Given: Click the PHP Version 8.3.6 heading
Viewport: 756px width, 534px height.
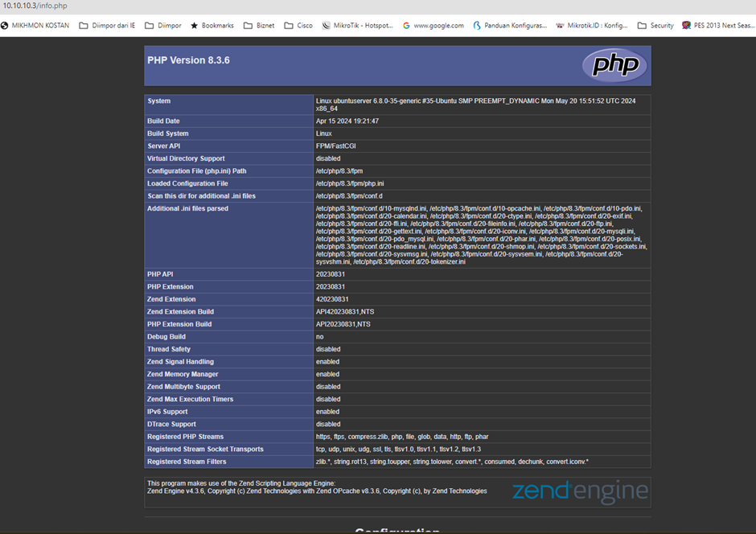Looking at the screenshot, I should click(x=188, y=60).
